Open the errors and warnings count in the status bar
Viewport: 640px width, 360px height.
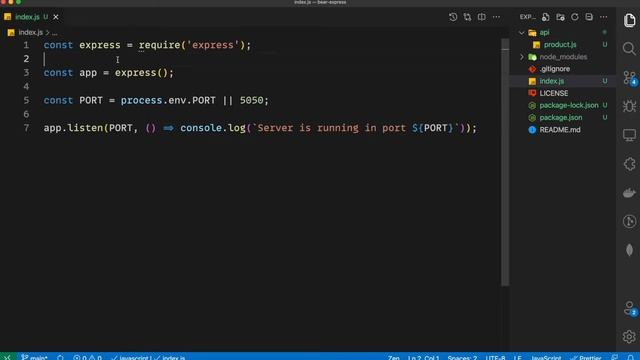87,357
